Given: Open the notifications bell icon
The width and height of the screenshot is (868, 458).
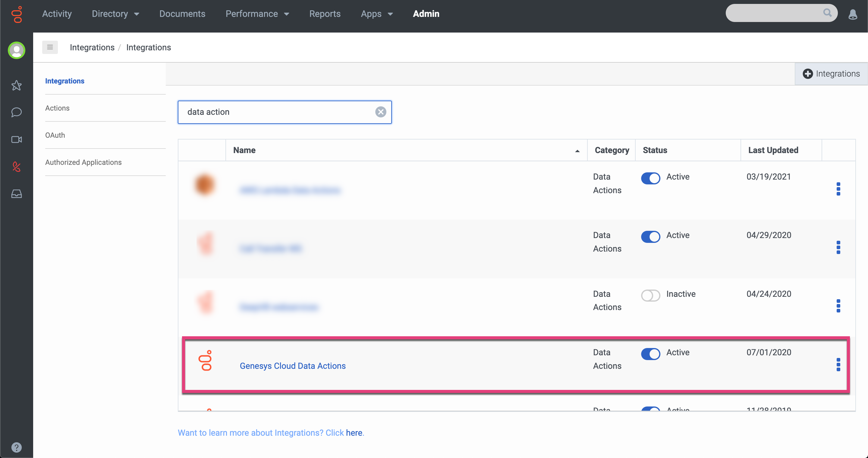Looking at the screenshot, I should pyautogui.click(x=853, y=14).
